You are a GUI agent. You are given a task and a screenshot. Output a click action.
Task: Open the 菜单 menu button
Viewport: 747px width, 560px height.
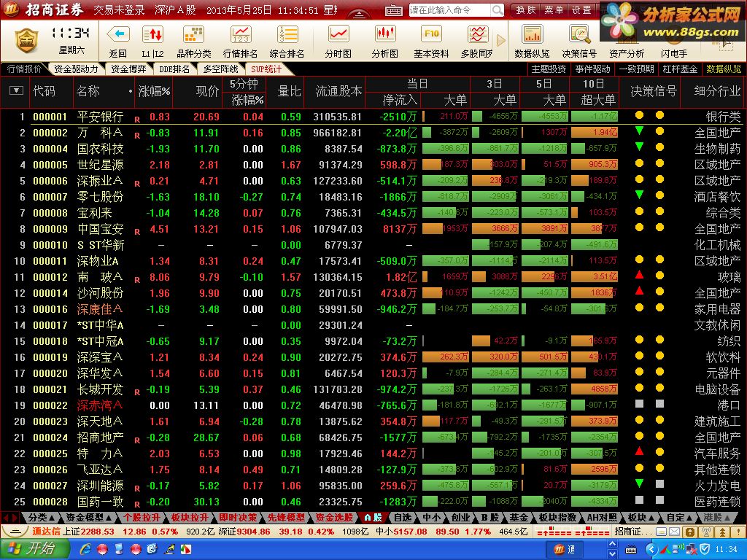(554, 9)
